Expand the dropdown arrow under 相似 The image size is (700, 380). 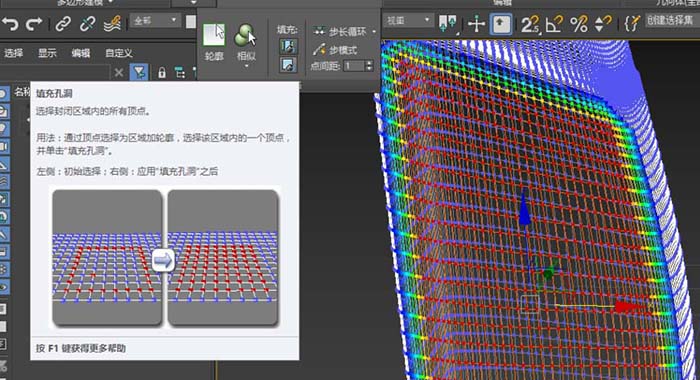tap(246, 67)
